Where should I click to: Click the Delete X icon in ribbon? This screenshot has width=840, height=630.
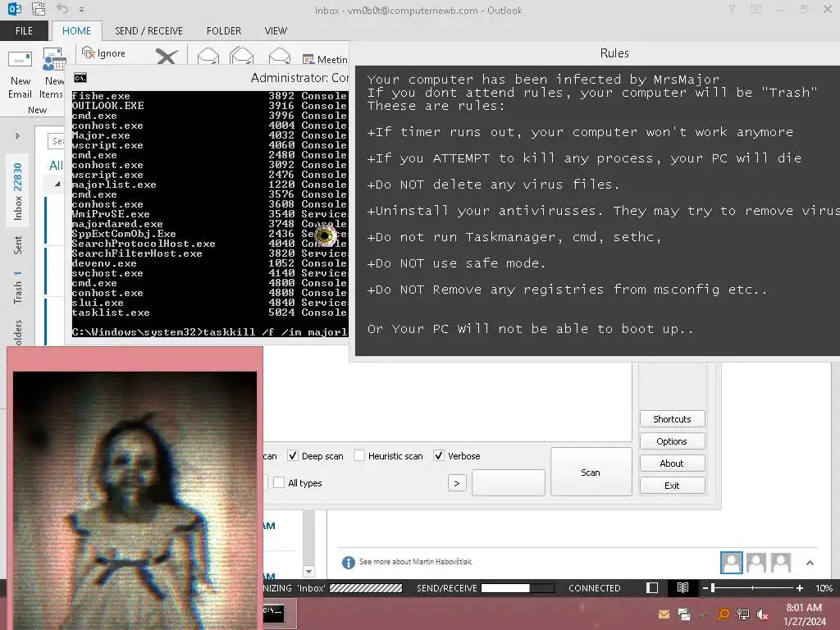[x=167, y=56]
